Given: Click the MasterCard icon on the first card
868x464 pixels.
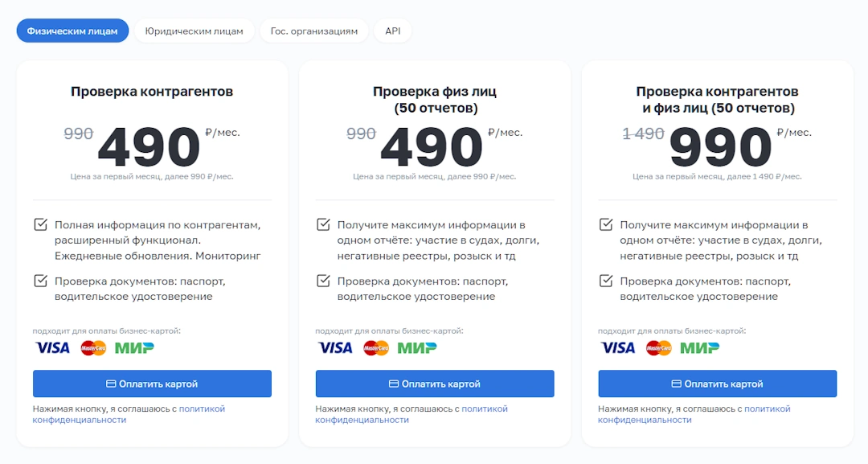Looking at the screenshot, I should pos(93,347).
